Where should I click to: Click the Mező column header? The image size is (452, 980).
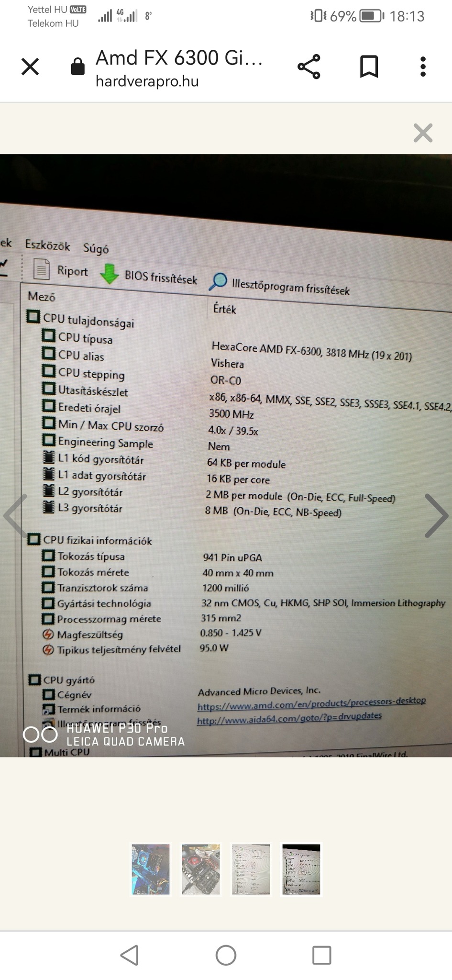(42, 297)
